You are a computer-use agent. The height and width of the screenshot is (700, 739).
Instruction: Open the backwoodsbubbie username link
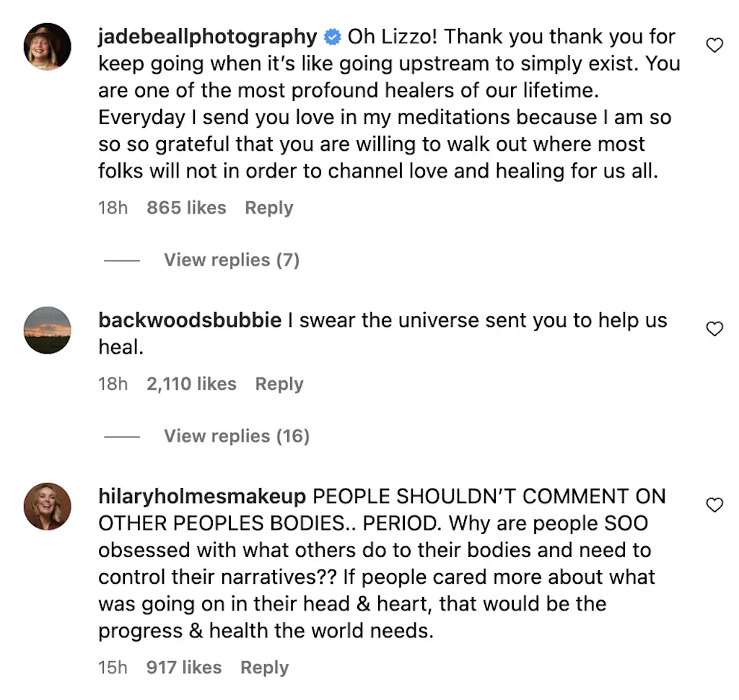[190, 320]
